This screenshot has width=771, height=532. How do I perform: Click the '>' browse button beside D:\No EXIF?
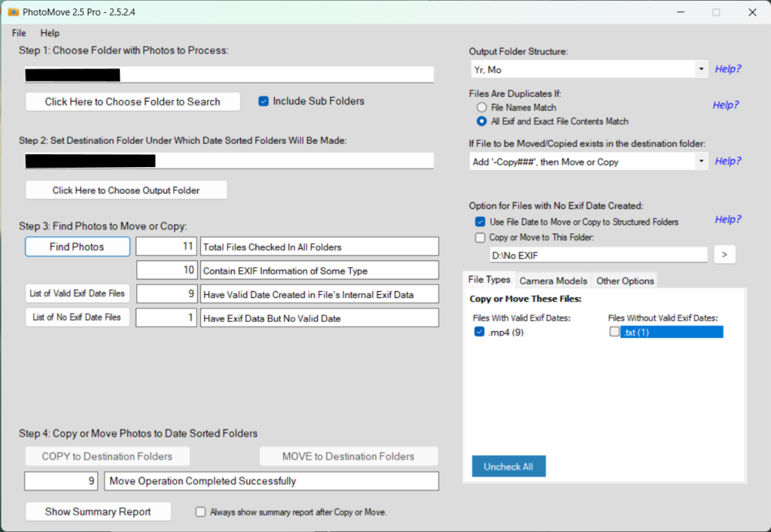724,255
